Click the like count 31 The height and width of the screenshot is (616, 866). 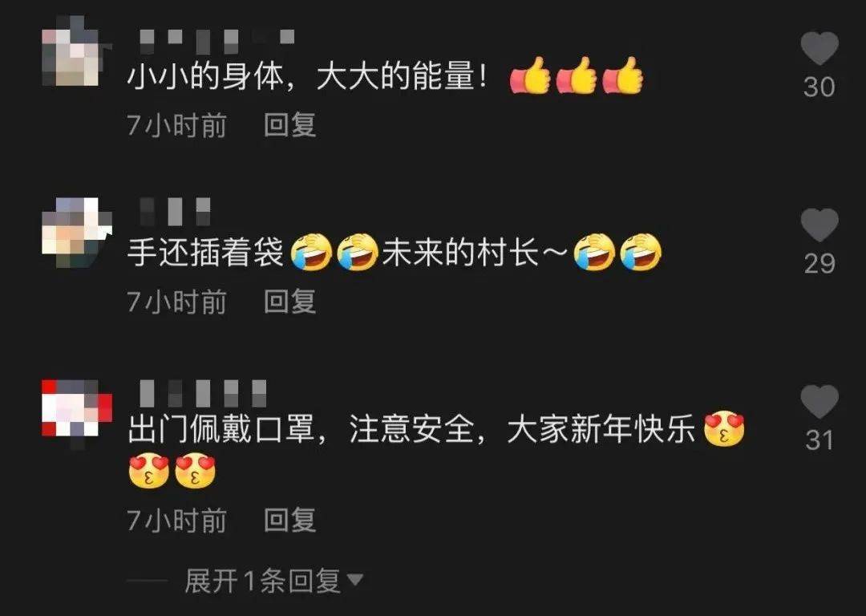pos(819,440)
